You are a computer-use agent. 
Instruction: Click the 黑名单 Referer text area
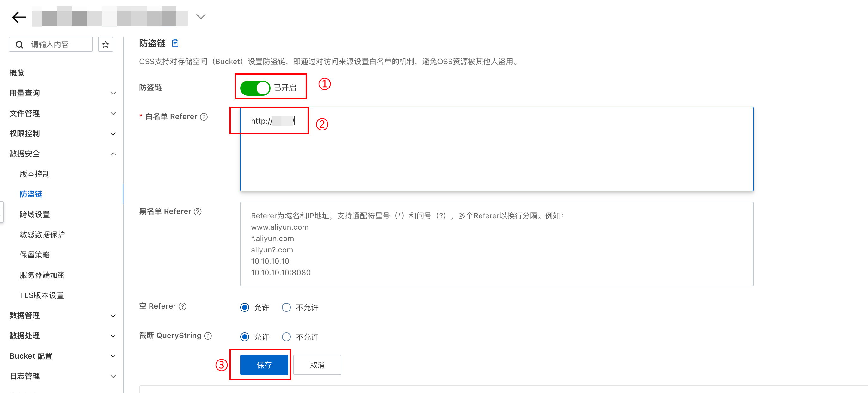click(x=496, y=244)
